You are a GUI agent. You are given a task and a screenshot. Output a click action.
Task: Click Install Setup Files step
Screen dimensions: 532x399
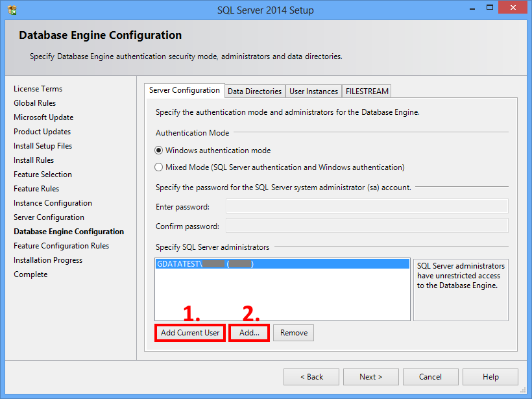tap(43, 146)
